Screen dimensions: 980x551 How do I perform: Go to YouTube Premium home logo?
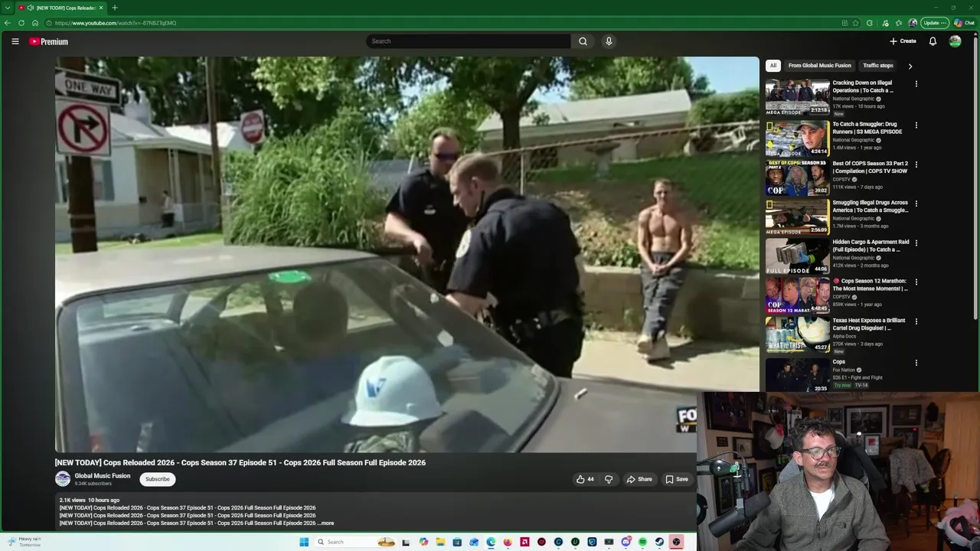coord(48,41)
